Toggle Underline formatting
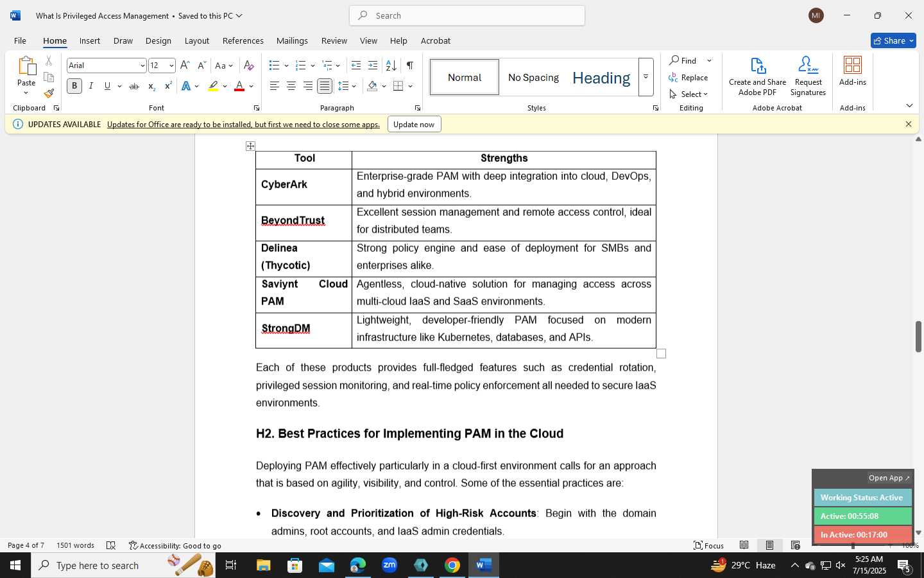 [x=108, y=86]
